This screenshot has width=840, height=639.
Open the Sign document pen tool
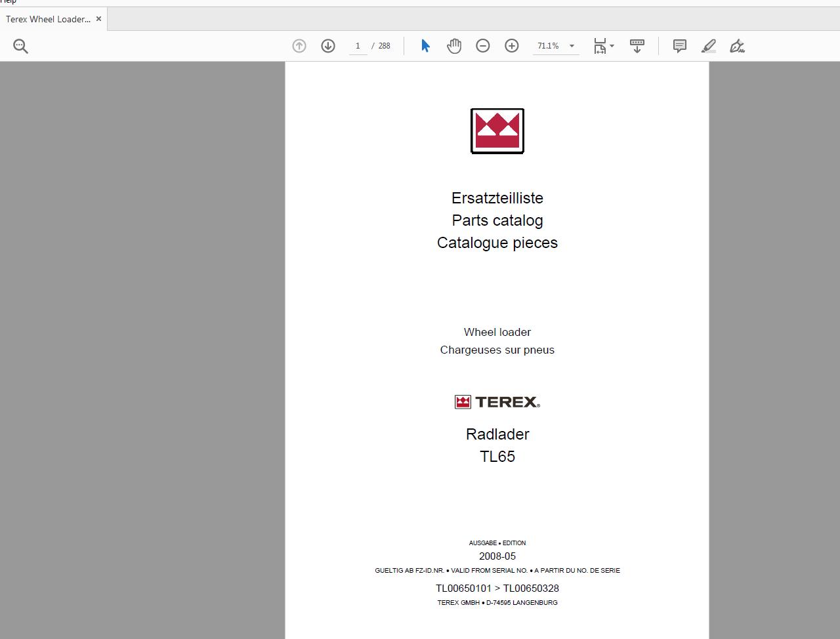(x=738, y=46)
